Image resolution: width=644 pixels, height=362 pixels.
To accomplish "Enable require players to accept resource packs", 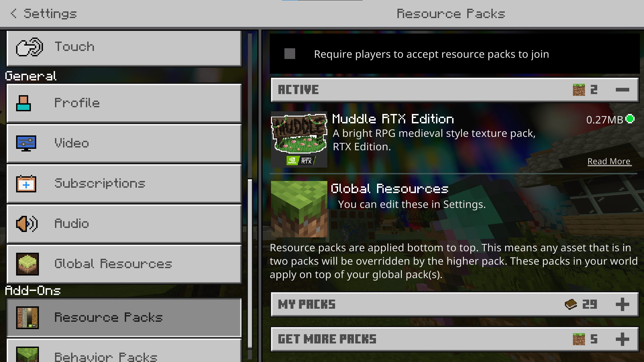I will [x=290, y=54].
